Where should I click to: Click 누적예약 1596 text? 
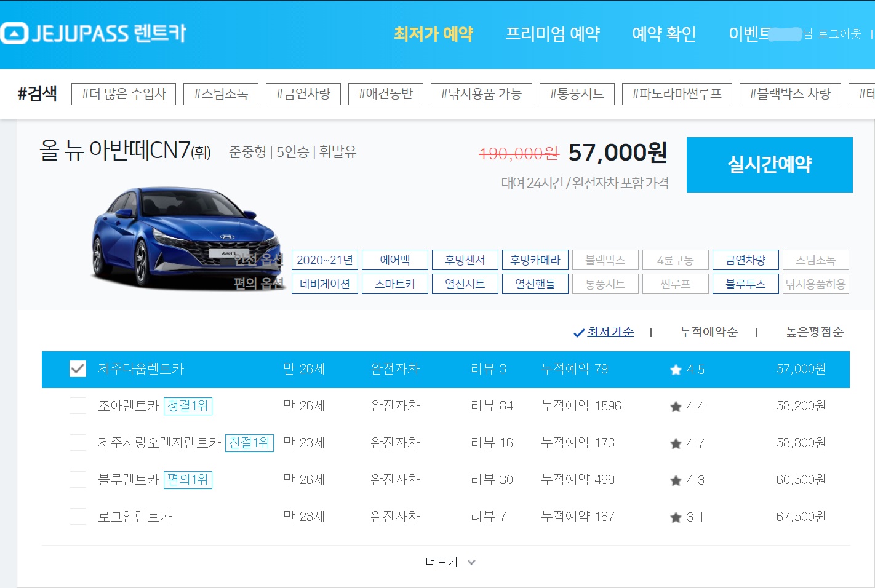point(581,406)
